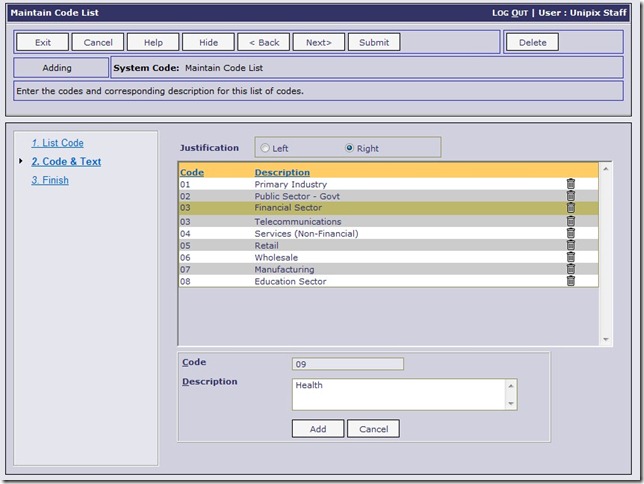Click trash icon for Education Sector row
Image resolution: width=644 pixels, height=484 pixels.
click(x=571, y=281)
